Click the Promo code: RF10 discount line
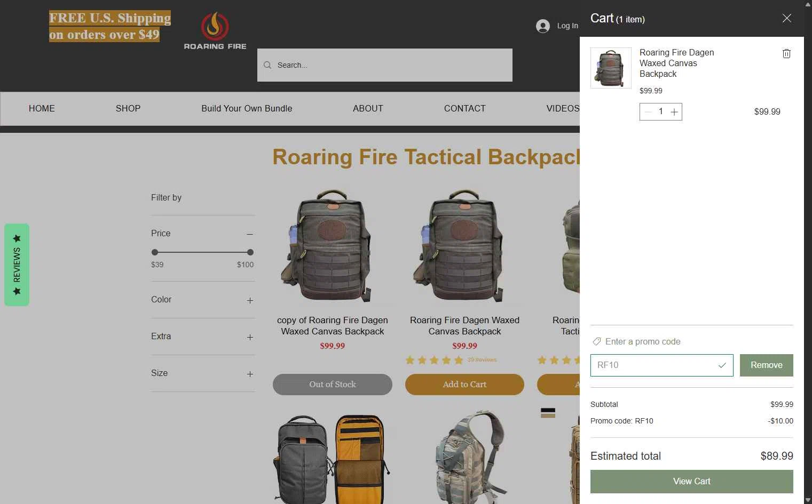Viewport: 812px width, 504px height. coord(691,421)
